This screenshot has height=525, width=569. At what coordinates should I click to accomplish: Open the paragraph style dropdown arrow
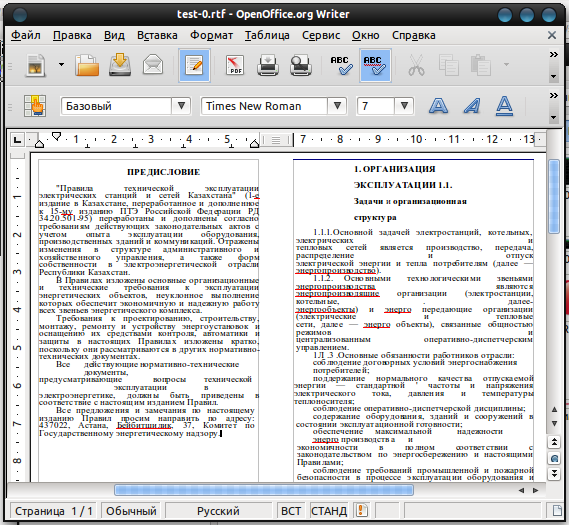click(x=181, y=106)
